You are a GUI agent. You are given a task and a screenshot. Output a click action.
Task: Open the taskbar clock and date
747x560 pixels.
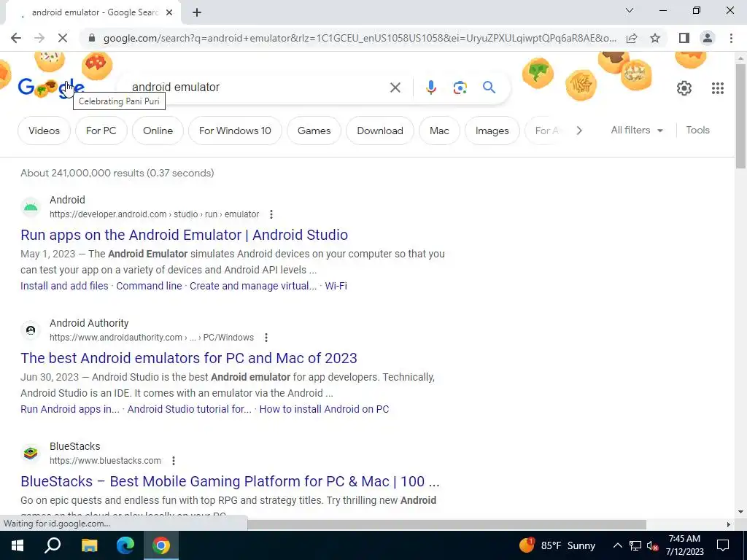point(684,545)
